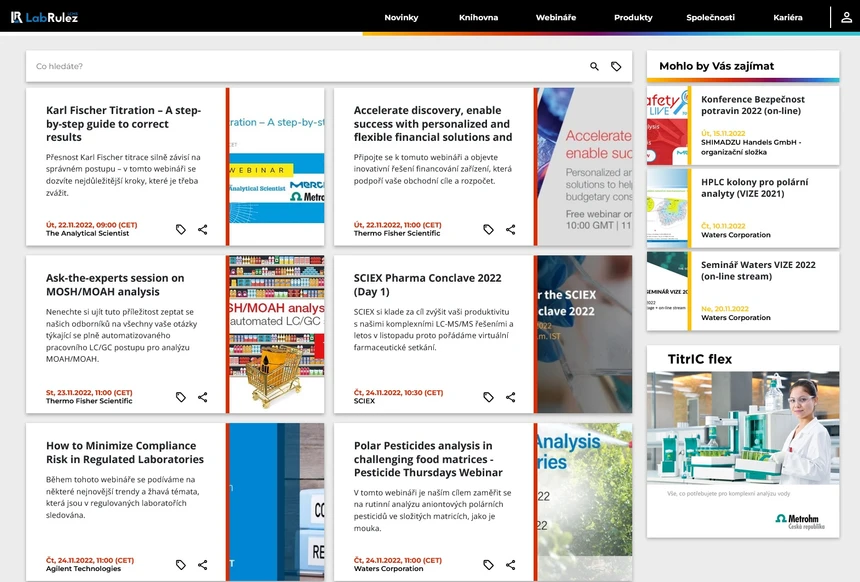
Task: Click the Accelerate discovery thumbnail image
Action: click(585, 167)
